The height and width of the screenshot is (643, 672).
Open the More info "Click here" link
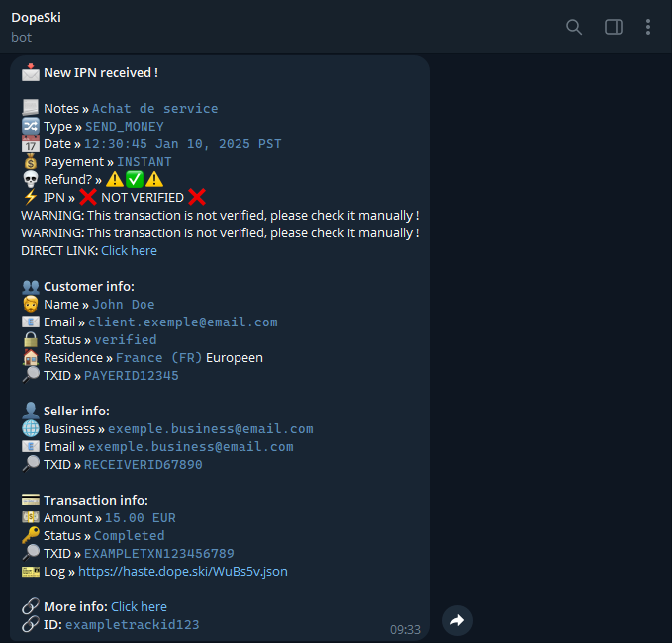pos(139,607)
